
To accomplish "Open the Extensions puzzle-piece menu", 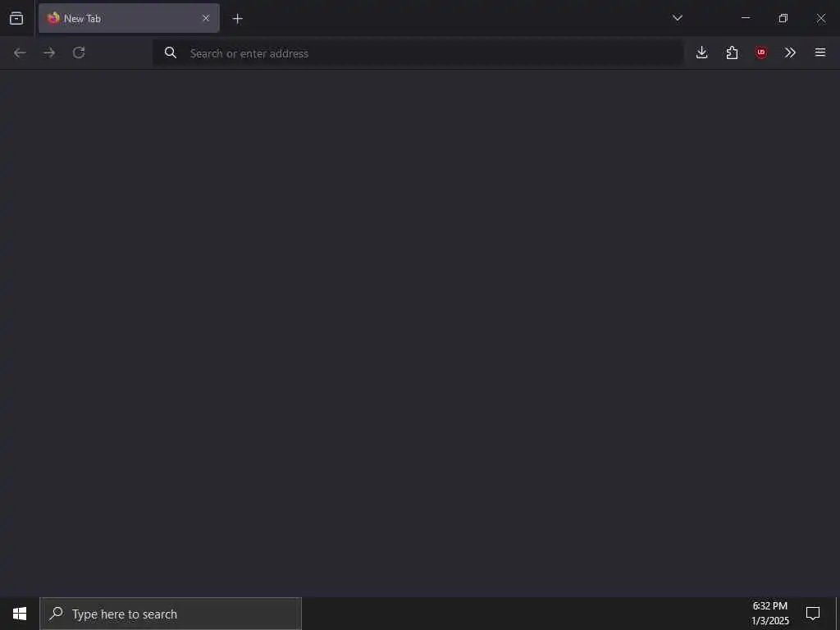I will [732, 52].
